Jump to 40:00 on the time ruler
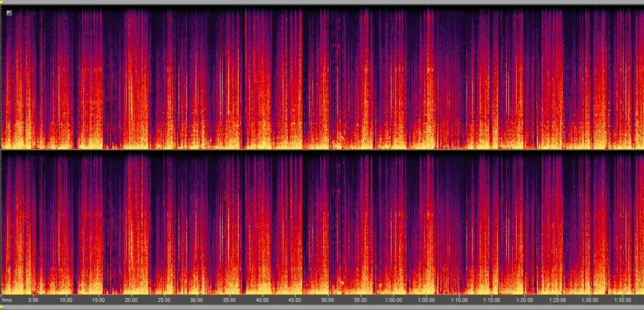 click(x=262, y=300)
